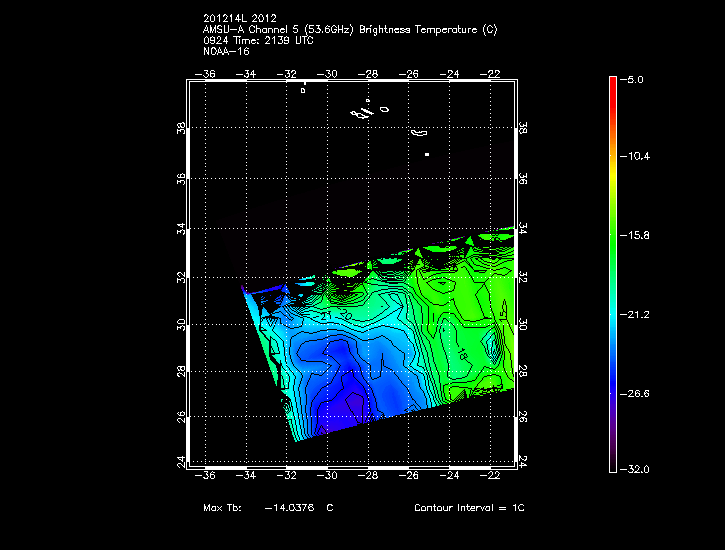Viewport: 725px width, 550px height.
Task: Click the AMSU-A Channel 5 title line
Action: [x=349, y=30]
